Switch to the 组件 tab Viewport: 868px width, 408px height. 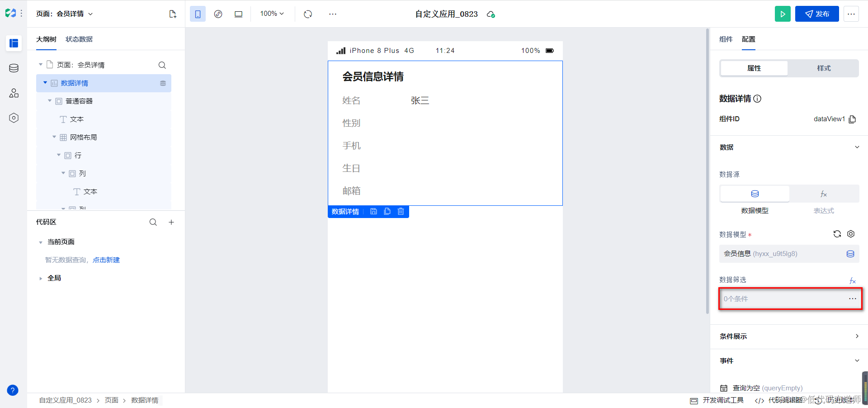pos(726,39)
